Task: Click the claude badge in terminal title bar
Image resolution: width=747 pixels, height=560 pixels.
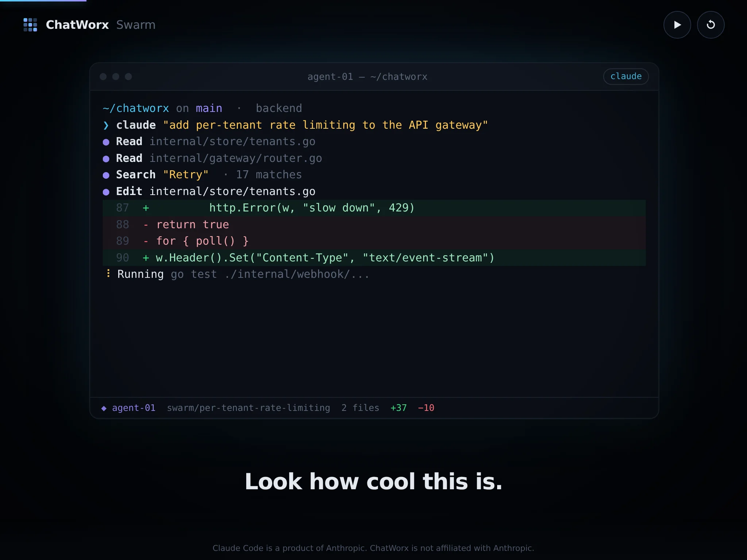Action: tap(626, 77)
